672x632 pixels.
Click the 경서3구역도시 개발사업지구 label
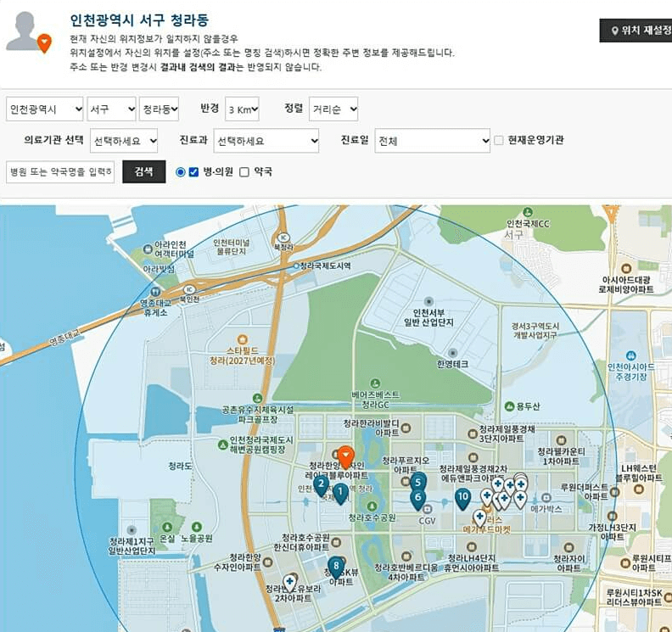pyautogui.click(x=535, y=331)
